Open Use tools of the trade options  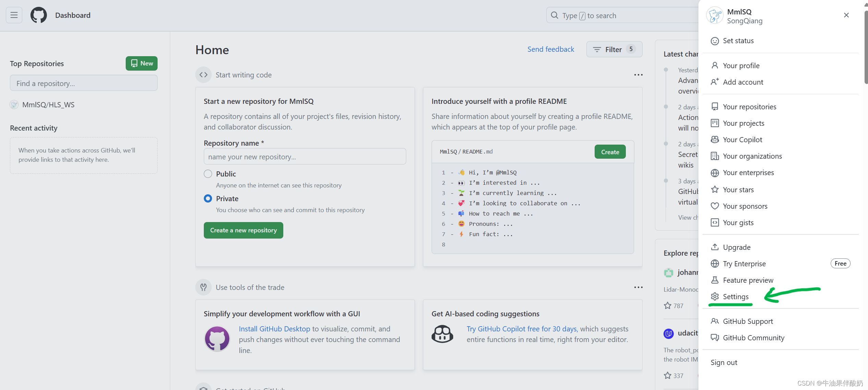638,287
